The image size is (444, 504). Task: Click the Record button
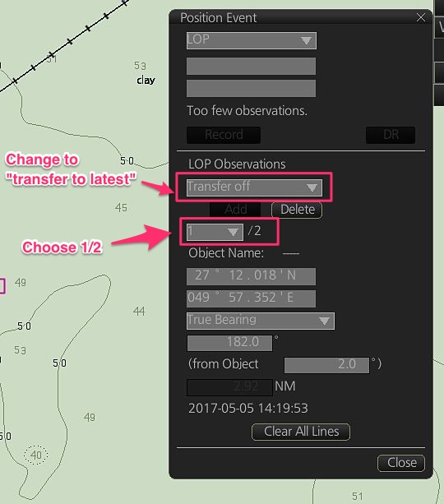click(224, 135)
